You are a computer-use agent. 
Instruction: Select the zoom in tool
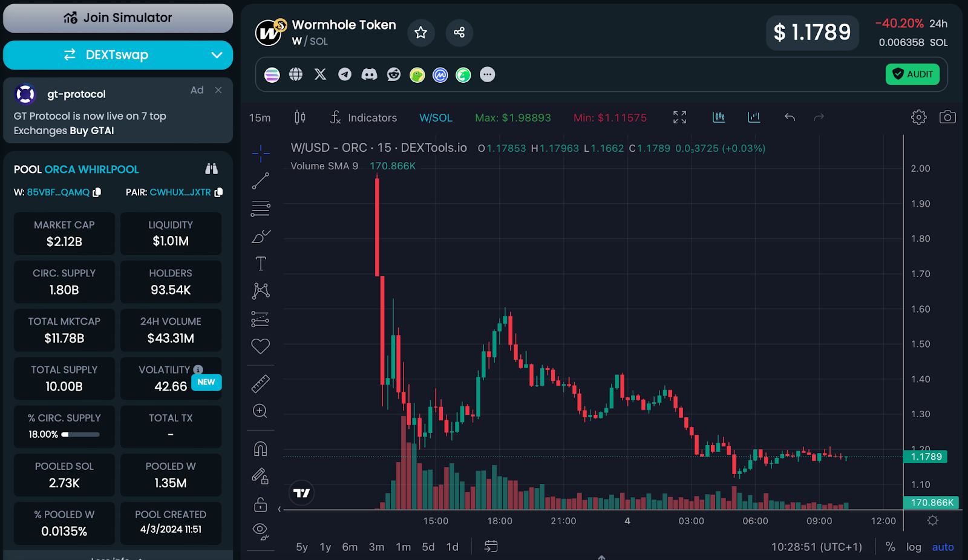click(x=260, y=411)
